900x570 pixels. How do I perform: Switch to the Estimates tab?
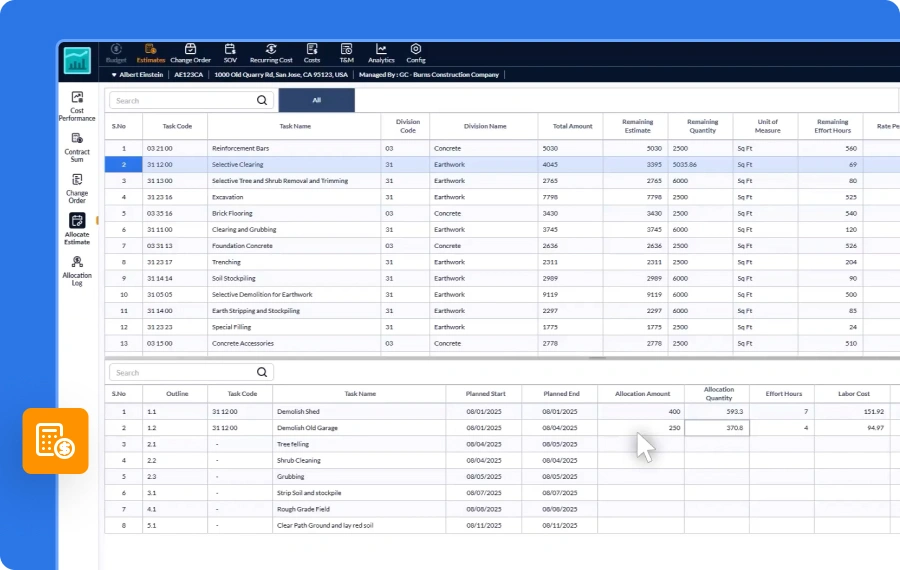pos(150,53)
